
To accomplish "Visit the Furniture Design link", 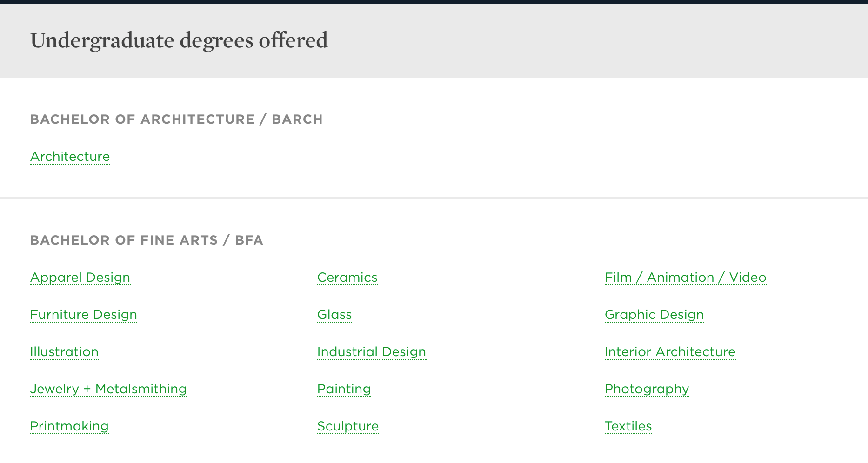I will 84,315.
